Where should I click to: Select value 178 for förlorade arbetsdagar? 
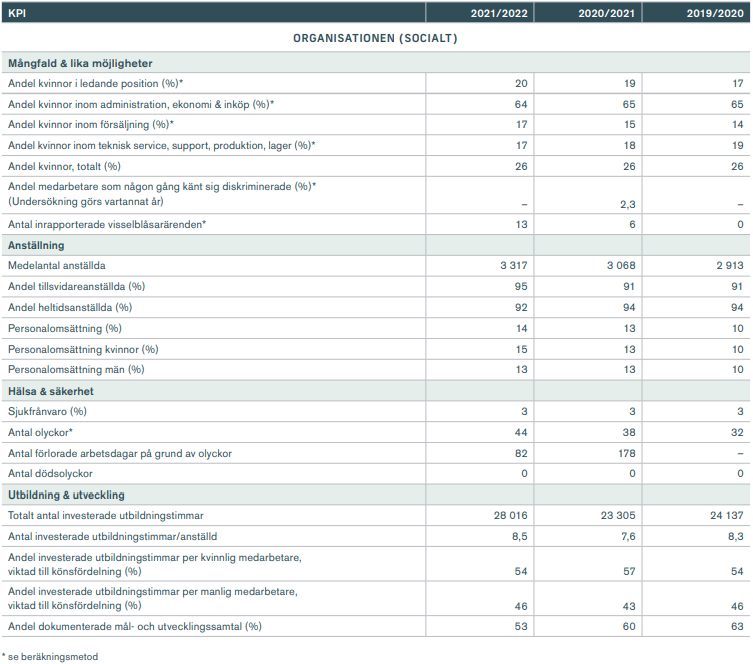point(627,454)
